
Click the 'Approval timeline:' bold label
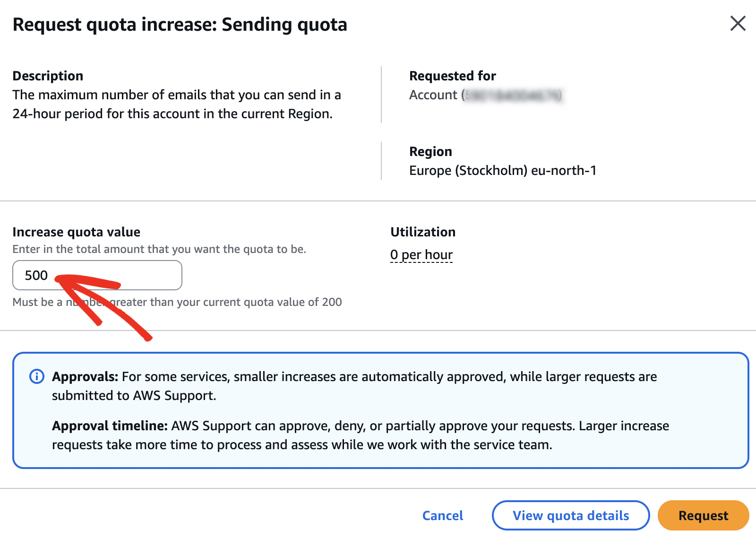tap(110, 426)
